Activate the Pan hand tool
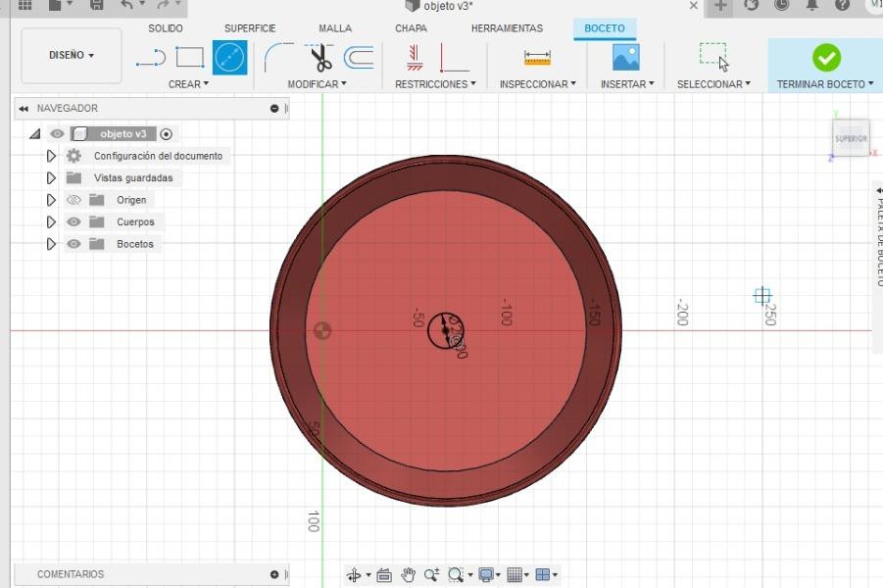This screenshot has width=883, height=588. coord(409,574)
